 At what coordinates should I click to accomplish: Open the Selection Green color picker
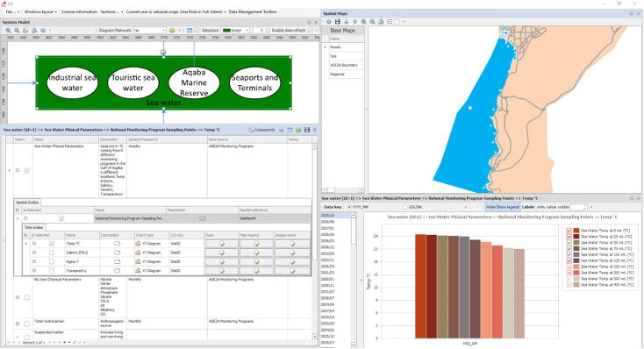click(x=236, y=31)
